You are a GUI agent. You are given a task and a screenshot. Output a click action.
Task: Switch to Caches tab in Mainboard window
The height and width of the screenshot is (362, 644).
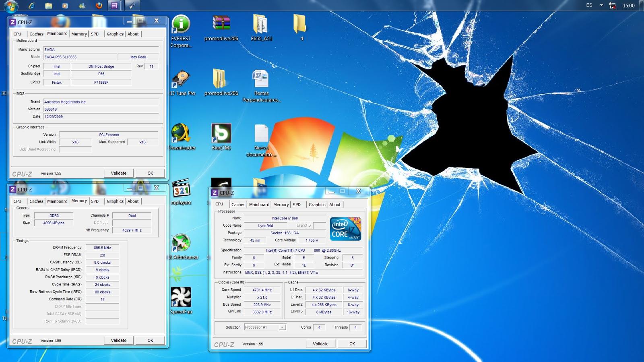coord(36,34)
